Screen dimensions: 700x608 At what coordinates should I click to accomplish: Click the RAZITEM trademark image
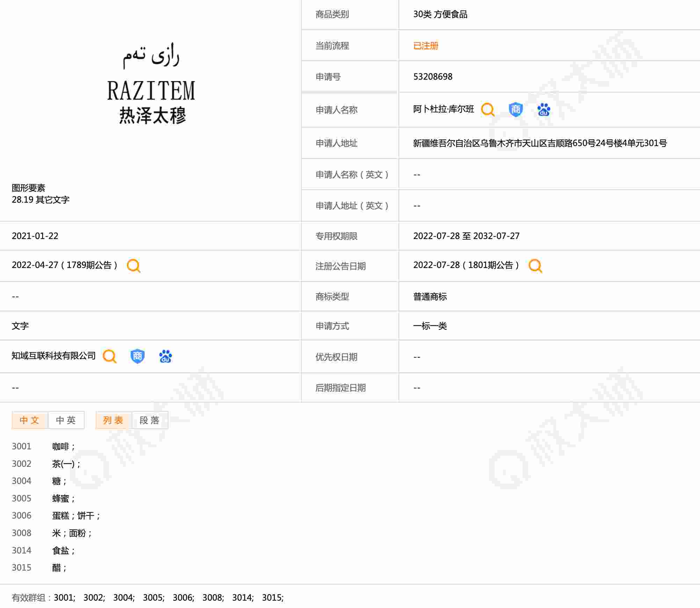pyautogui.click(x=151, y=84)
